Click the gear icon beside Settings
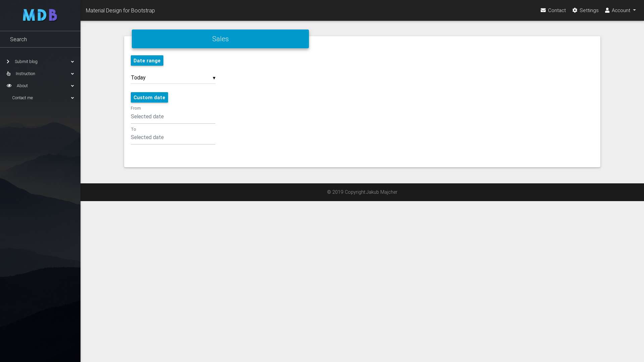 [575, 10]
